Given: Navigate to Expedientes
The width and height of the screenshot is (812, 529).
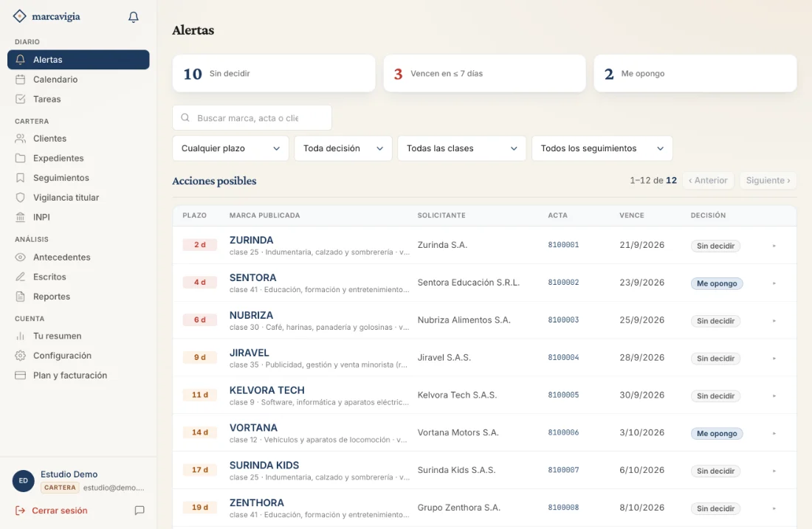Looking at the screenshot, I should (x=78, y=158).
